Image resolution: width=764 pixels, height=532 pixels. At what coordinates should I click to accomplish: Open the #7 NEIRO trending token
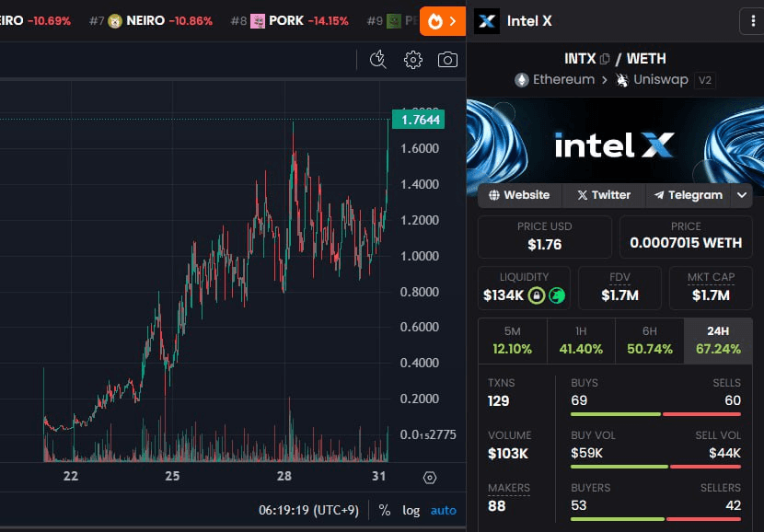click(158, 20)
